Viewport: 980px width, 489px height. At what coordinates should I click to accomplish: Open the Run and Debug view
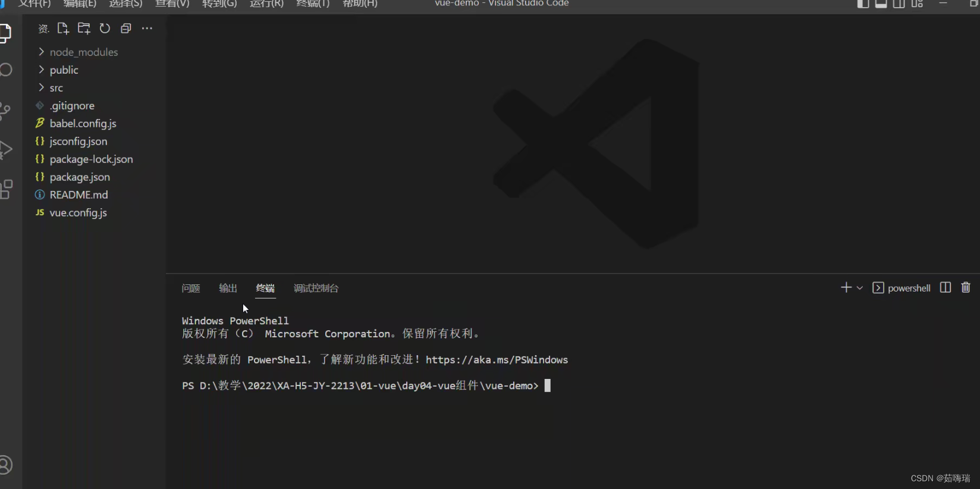tap(5, 149)
